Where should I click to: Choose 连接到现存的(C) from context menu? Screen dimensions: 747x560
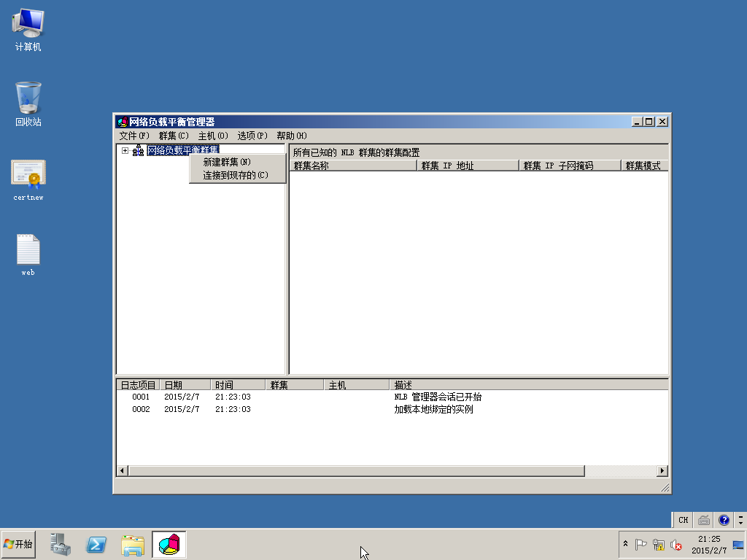pyautogui.click(x=237, y=175)
